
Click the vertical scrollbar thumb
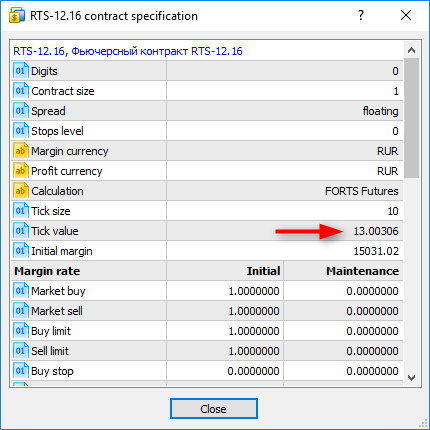(x=412, y=118)
